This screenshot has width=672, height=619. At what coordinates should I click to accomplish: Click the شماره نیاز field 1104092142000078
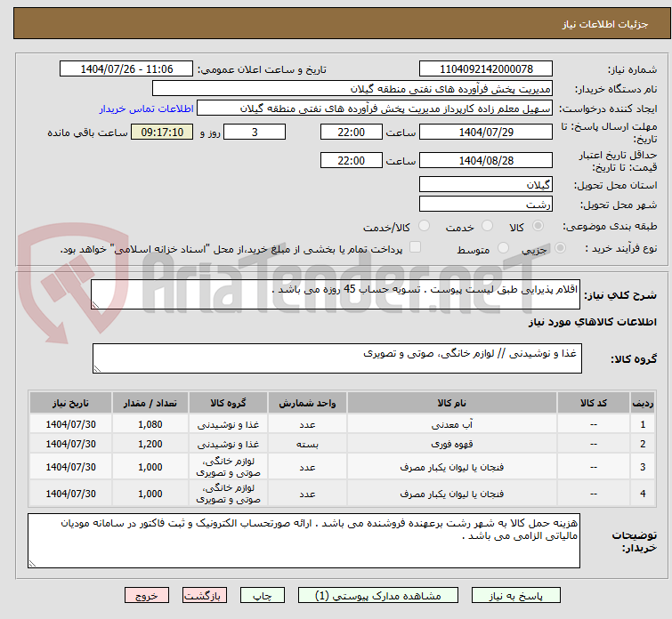click(x=486, y=69)
